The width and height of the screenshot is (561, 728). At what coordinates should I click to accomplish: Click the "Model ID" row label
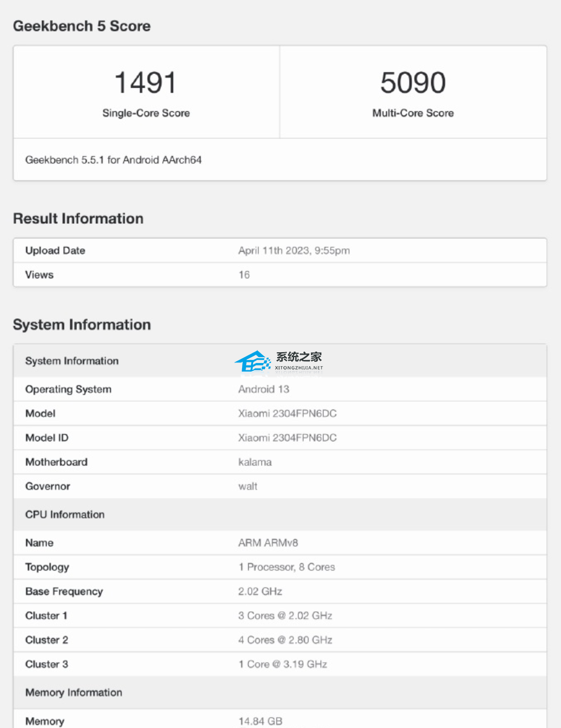coord(47,438)
